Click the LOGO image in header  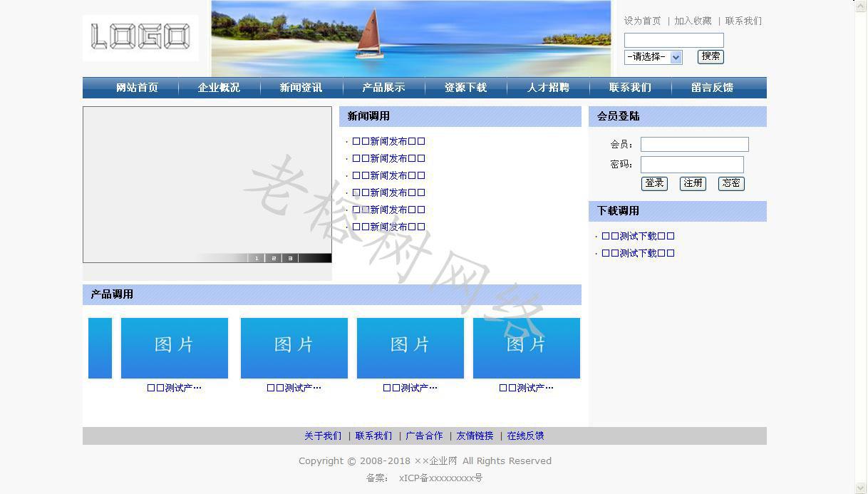click(140, 38)
